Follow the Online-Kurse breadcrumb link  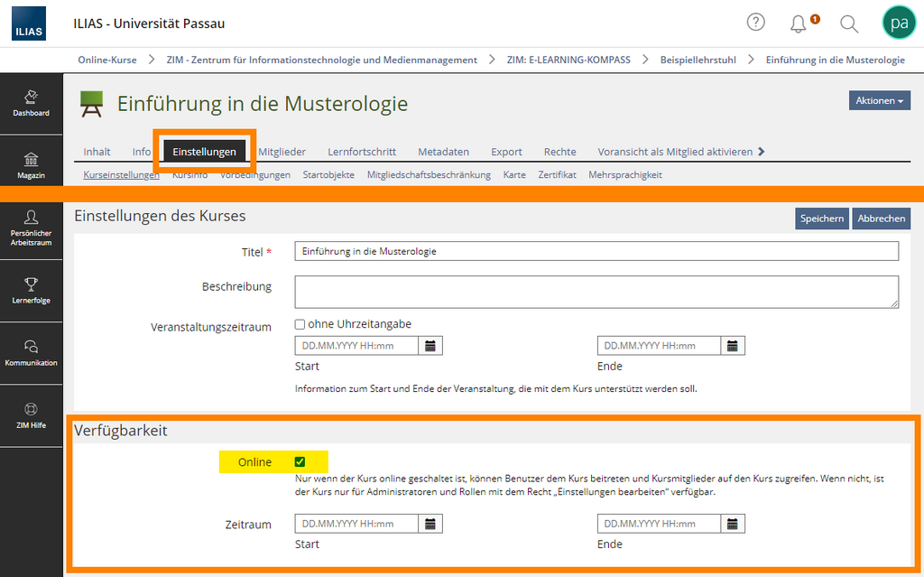click(x=107, y=60)
